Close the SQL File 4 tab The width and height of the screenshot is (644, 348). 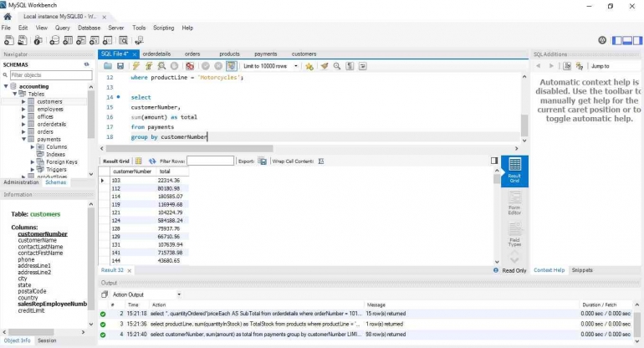[x=135, y=54]
